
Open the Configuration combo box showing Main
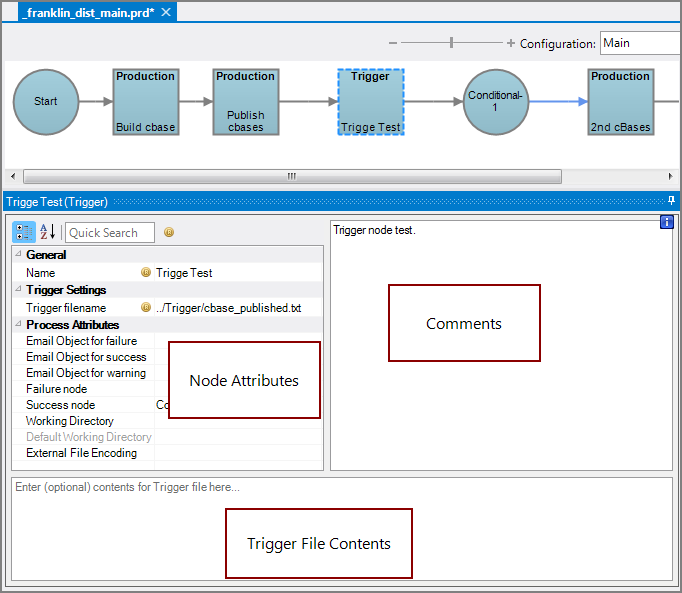click(641, 43)
